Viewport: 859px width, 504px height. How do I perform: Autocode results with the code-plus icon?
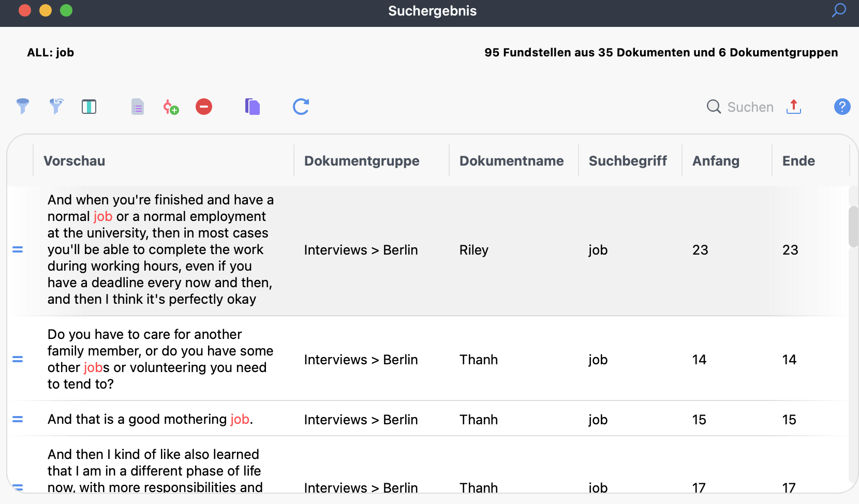tap(171, 107)
